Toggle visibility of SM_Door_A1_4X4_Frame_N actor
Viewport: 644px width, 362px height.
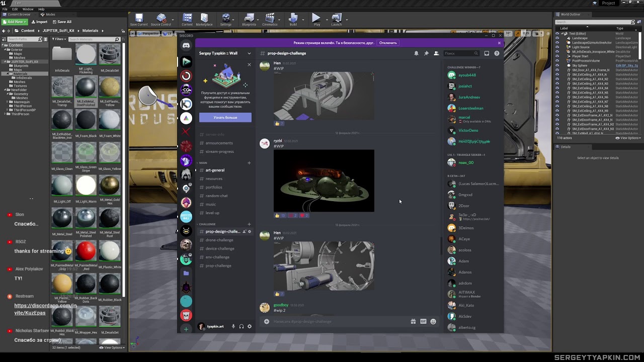(x=557, y=70)
